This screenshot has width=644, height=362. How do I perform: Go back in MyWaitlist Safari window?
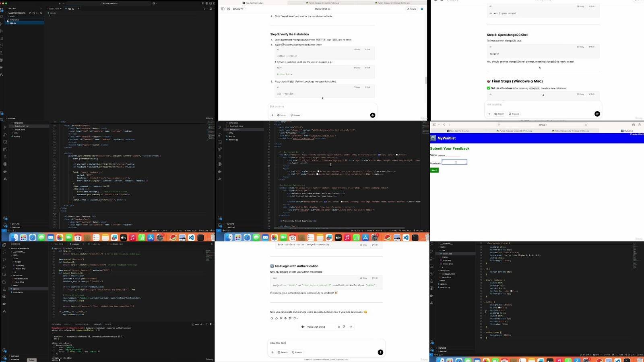point(444,125)
